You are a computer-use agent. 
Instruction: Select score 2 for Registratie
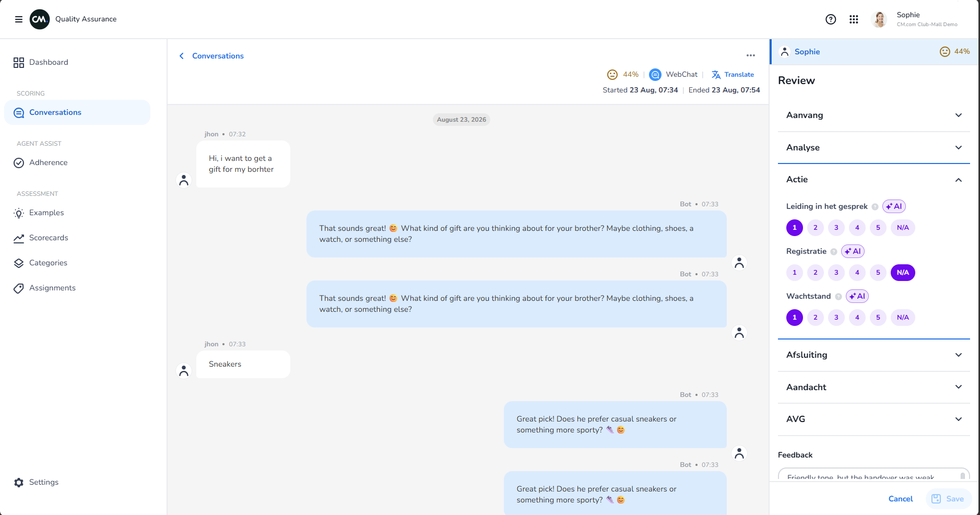(x=816, y=273)
